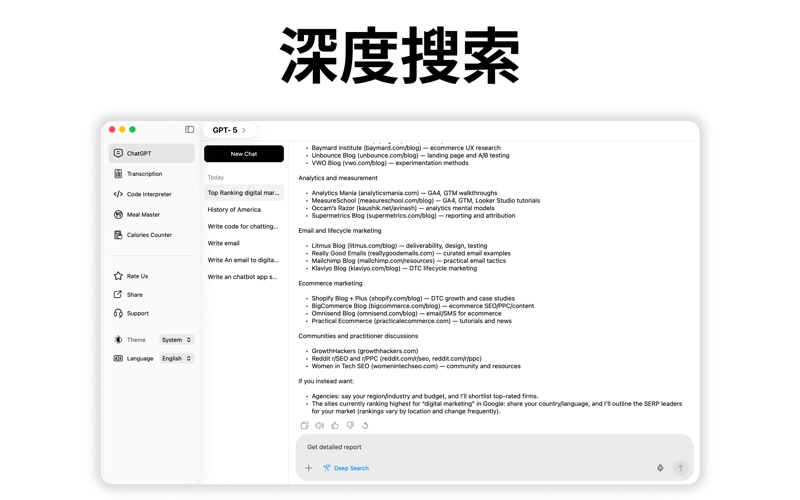Click the Calories Counter icon

pos(118,235)
